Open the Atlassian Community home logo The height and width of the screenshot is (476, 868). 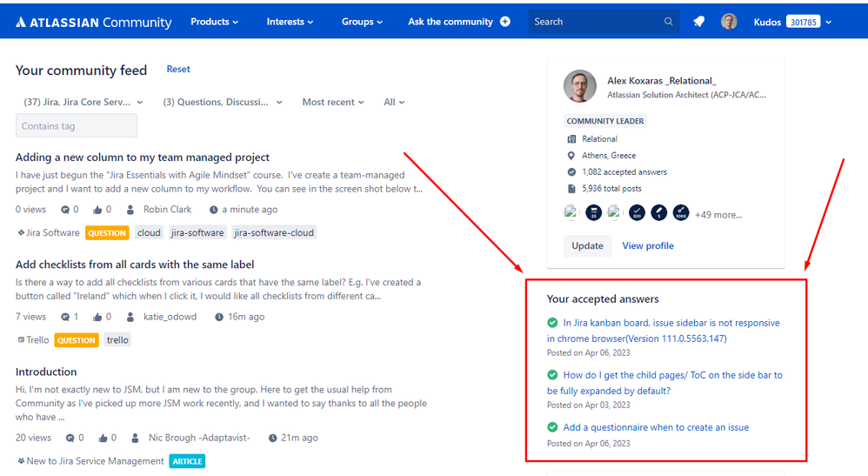coord(94,22)
